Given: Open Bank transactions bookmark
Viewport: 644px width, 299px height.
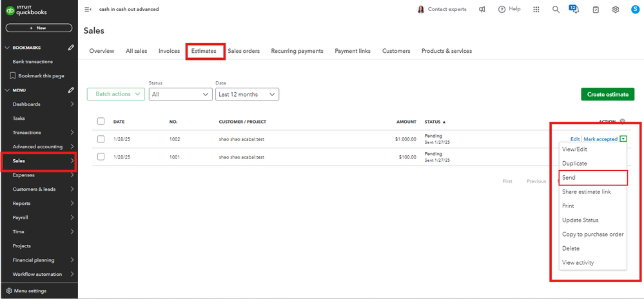Looking at the screenshot, I should point(32,62).
